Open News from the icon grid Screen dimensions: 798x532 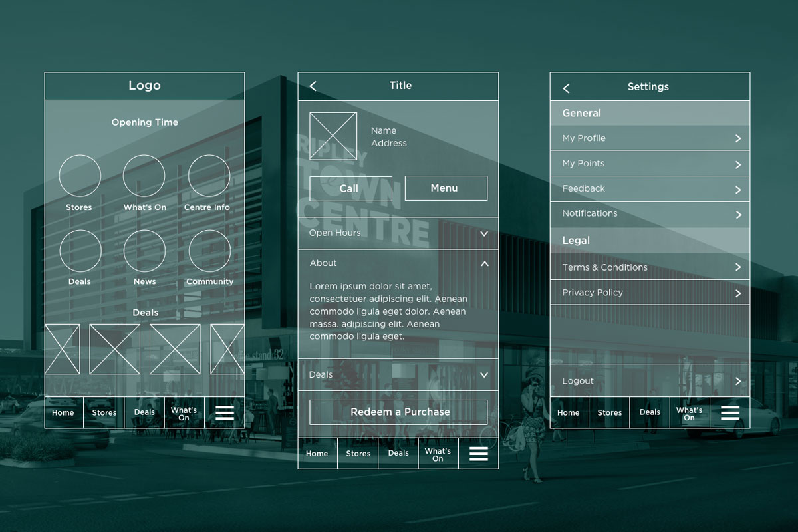[x=144, y=249]
